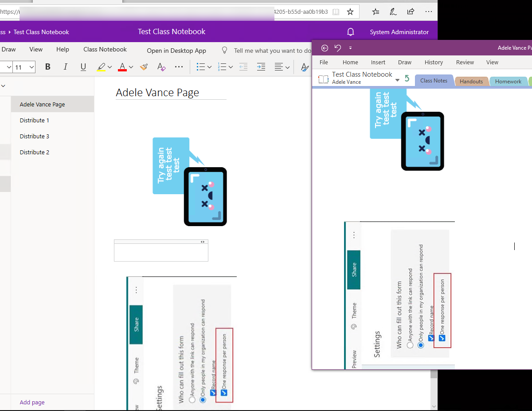Click the settings screenshot in the desktop page
532x411 pixels.
(x=399, y=295)
